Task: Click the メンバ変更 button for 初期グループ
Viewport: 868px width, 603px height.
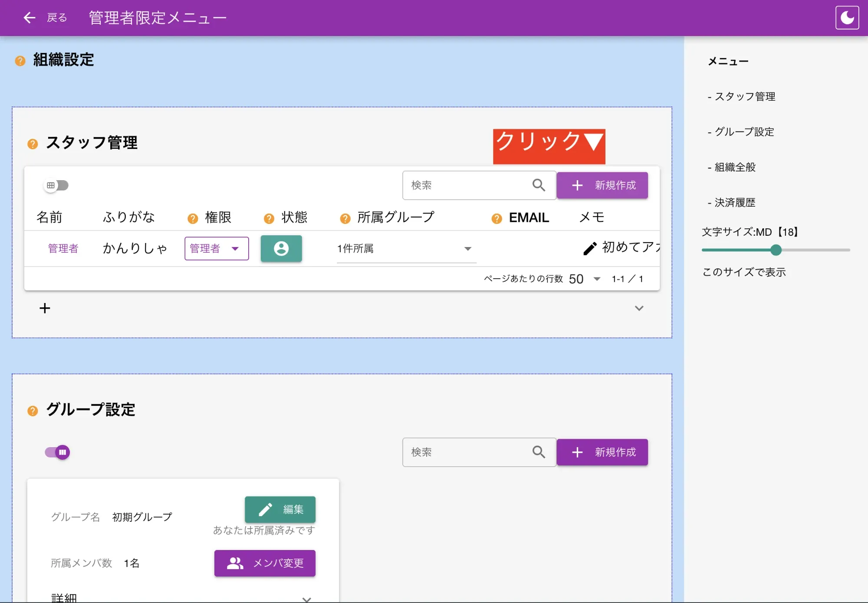Action: (x=265, y=563)
